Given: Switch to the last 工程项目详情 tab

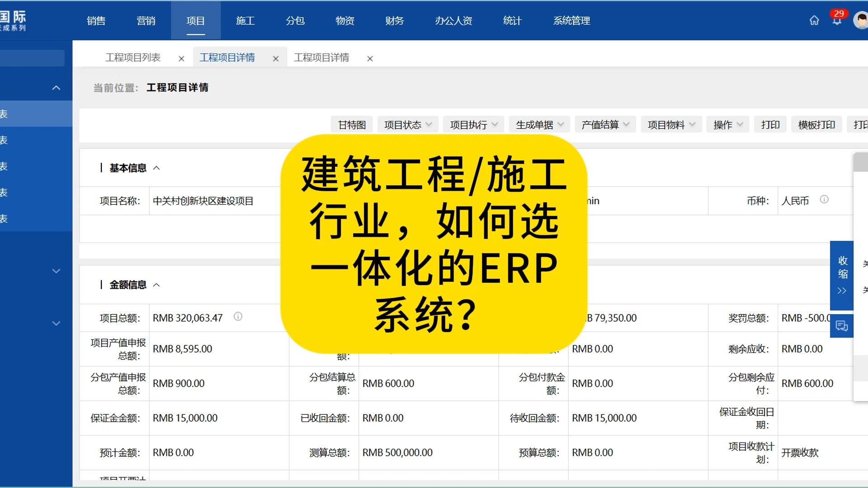Looking at the screenshot, I should click(321, 57).
